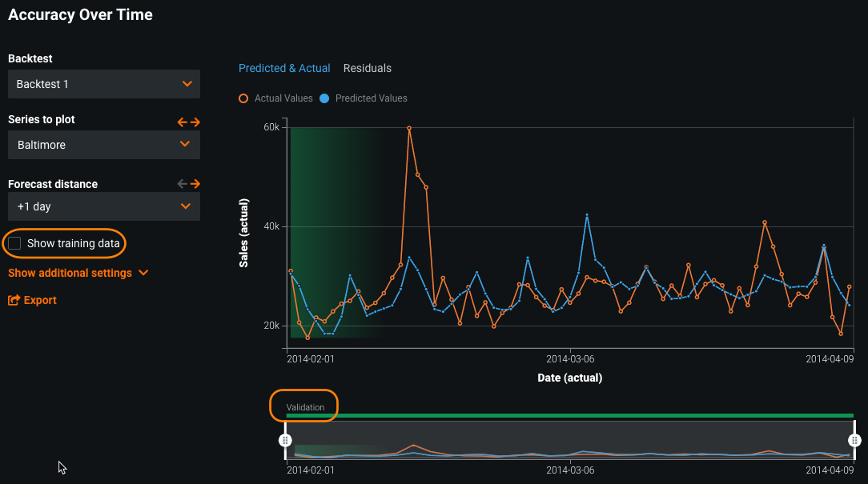The image size is (868, 484).
Task: Click the next series right arrow
Action: click(195, 122)
